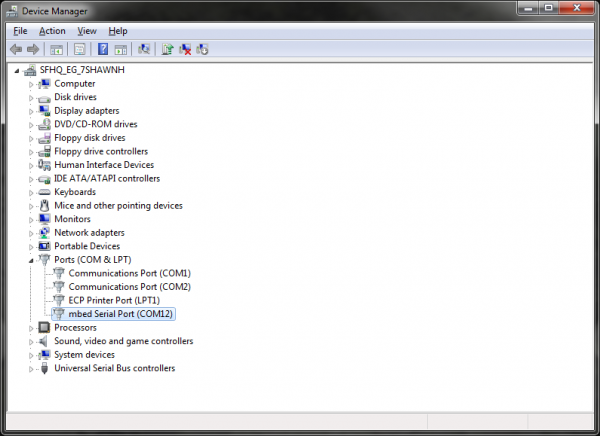Select ECP Printer Port (LPT1)
The width and height of the screenshot is (600, 436).
pyautogui.click(x=114, y=300)
